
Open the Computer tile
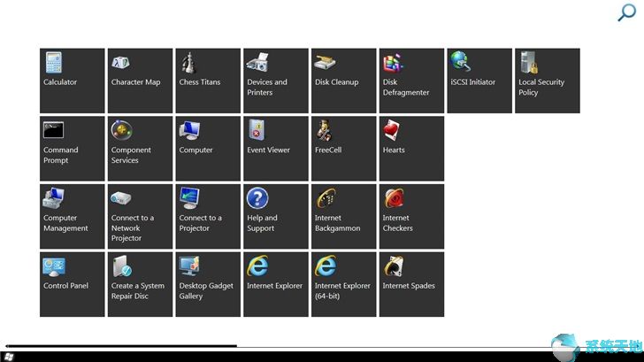208,149
